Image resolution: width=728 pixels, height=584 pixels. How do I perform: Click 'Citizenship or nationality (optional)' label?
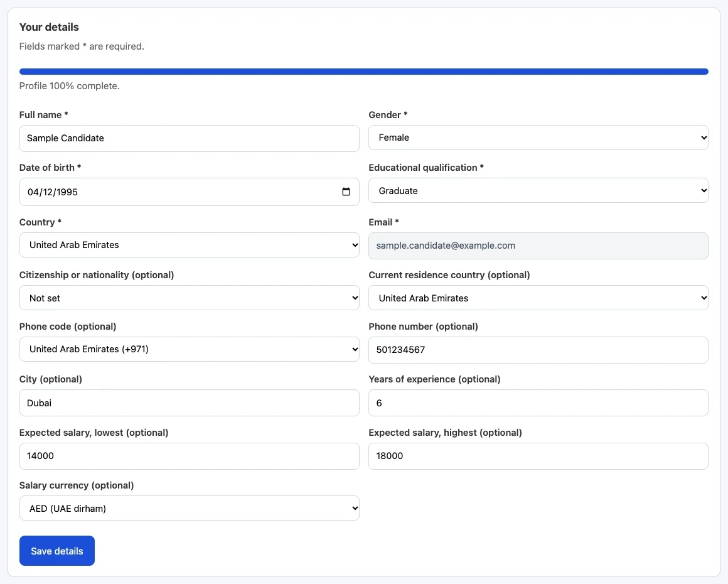97,275
